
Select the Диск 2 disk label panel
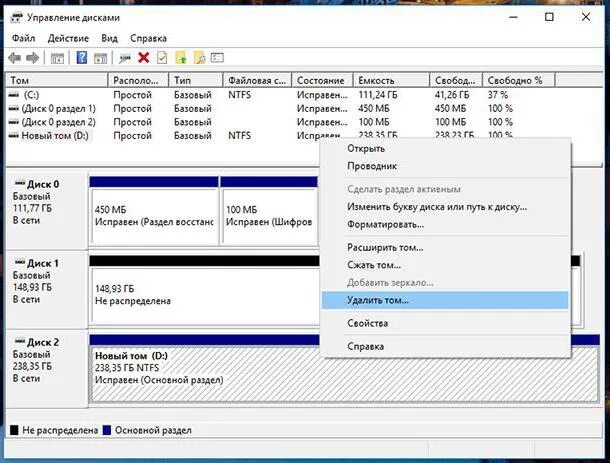(x=47, y=369)
